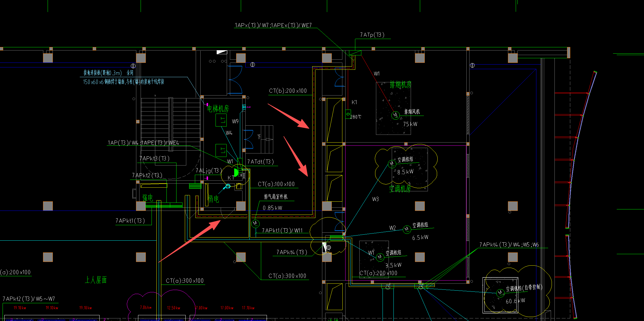Select the lower elevator symbol near W4
The height and width of the screenshot is (321, 644).
click(221, 150)
